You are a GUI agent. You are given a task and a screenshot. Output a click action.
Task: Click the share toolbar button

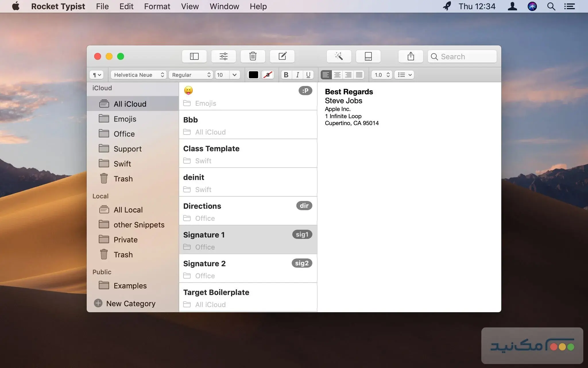pos(411,56)
